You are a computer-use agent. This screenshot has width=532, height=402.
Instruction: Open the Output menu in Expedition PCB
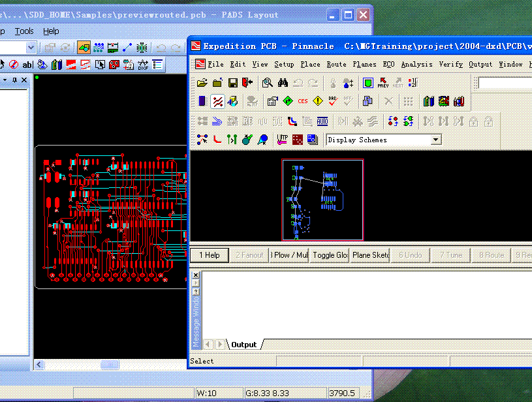480,64
